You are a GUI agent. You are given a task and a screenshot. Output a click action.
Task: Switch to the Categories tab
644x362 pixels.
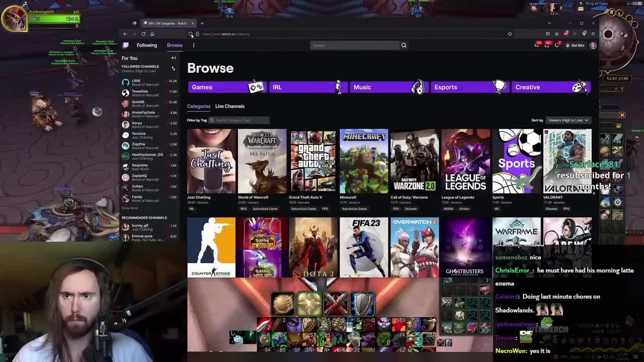tap(199, 106)
